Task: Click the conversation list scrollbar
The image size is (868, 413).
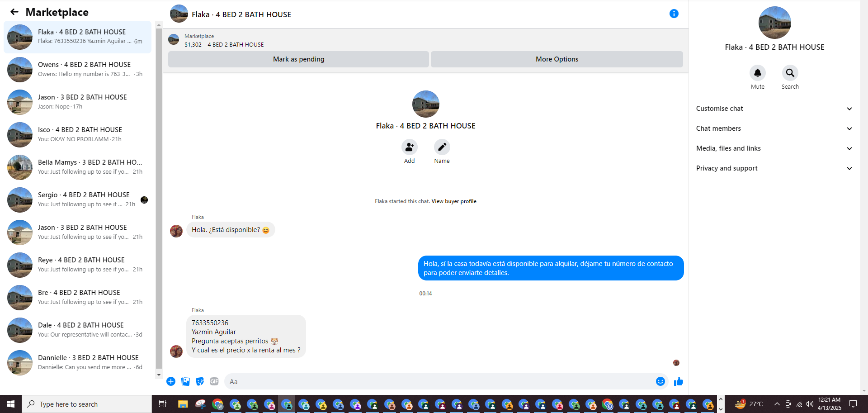Action: pos(159,199)
